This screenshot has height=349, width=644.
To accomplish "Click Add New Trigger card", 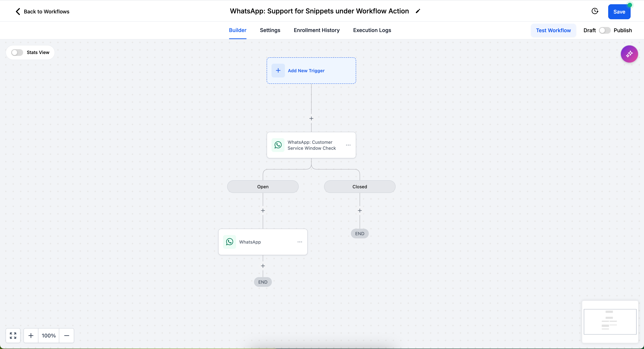I will [311, 71].
